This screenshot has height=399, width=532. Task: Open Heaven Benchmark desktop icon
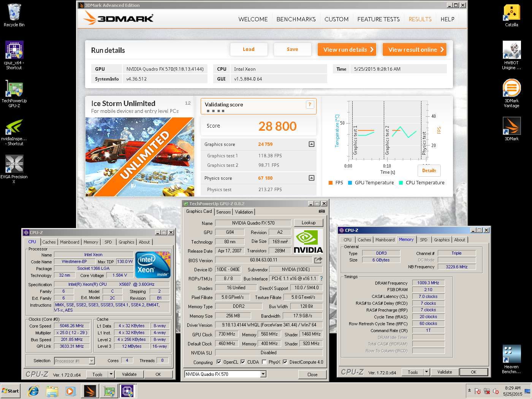511,359
